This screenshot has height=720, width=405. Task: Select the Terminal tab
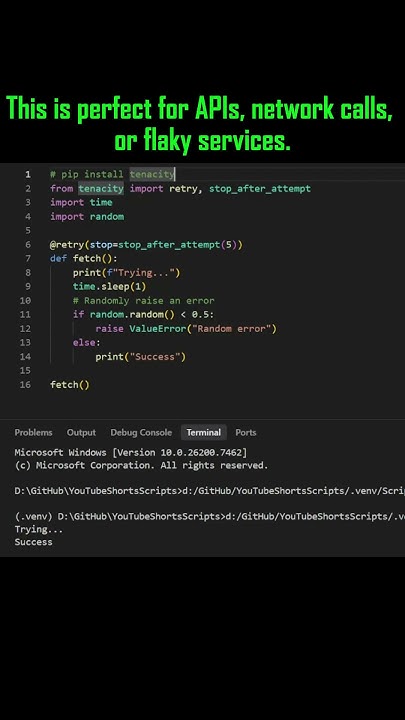(x=203, y=433)
